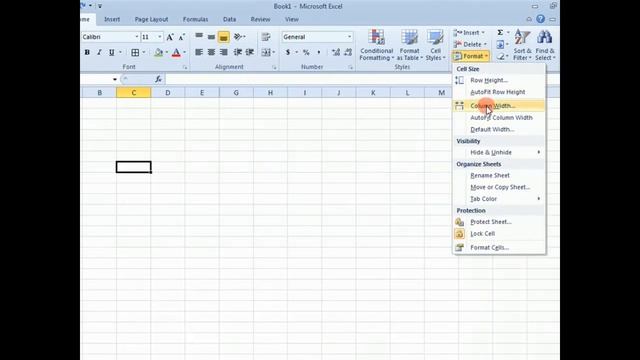Image resolution: width=640 pixels, height=360 pixels.
Task: Click the Orientation text-angle icon
Action: click(239, 37)
